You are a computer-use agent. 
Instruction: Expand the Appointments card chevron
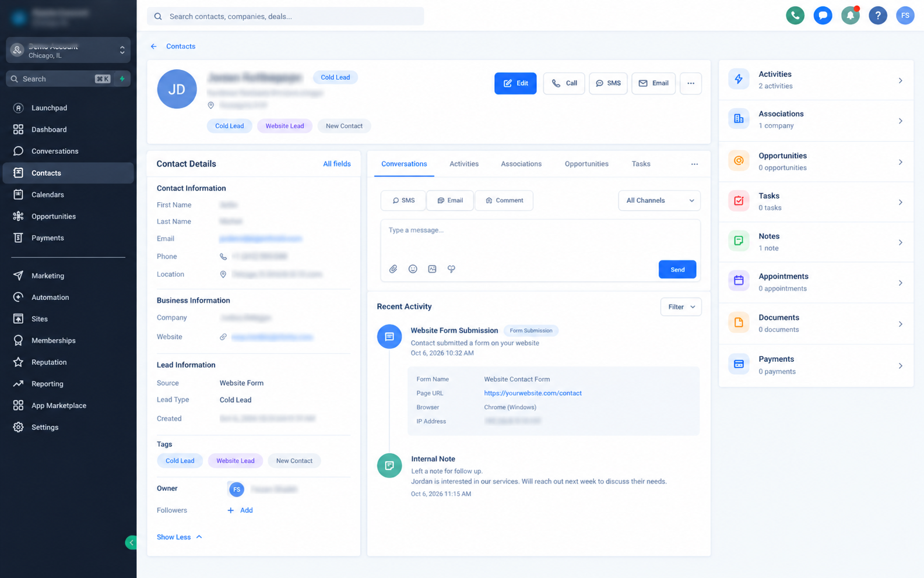pos(901,283)
